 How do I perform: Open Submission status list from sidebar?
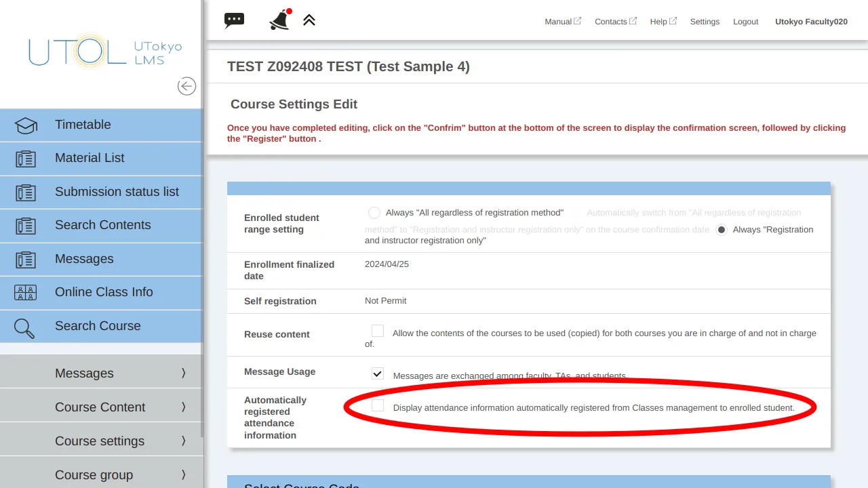pos(117,192)
